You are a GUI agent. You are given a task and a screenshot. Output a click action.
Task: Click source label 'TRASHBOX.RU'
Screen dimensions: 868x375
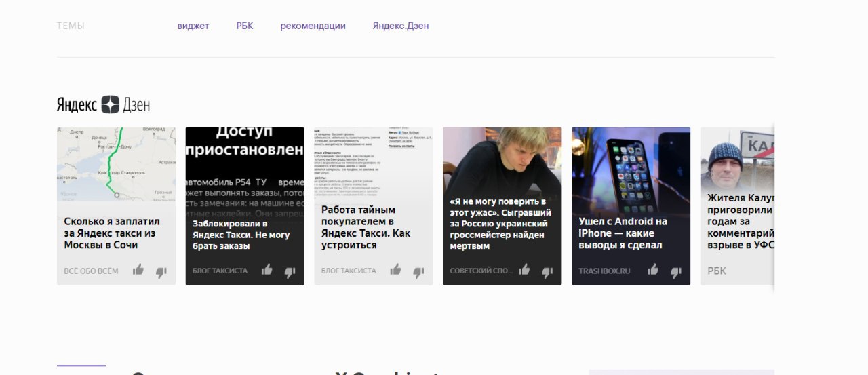click(604, 271)
